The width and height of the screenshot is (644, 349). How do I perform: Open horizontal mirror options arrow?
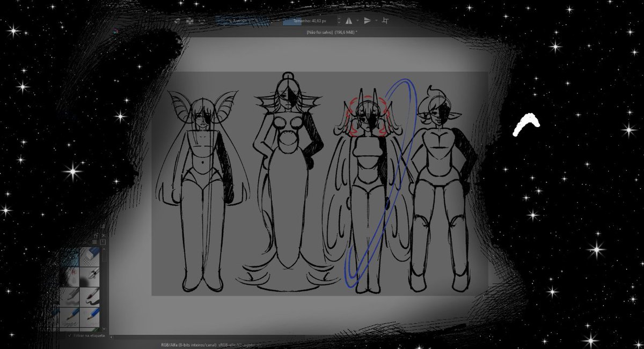point(357,20)
